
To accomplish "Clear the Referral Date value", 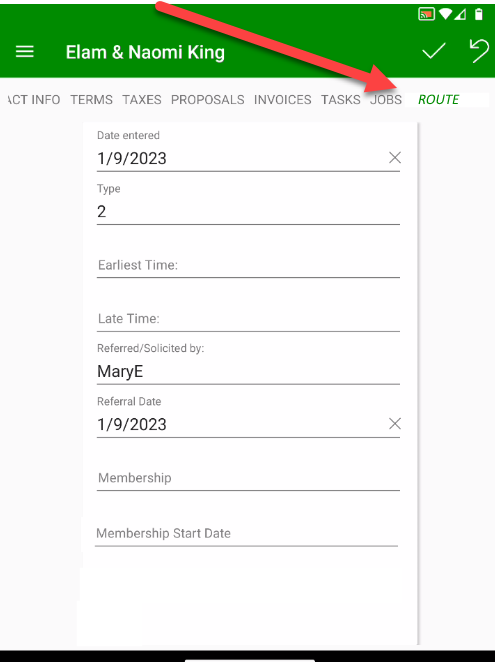I will click(x=394, y=423).
